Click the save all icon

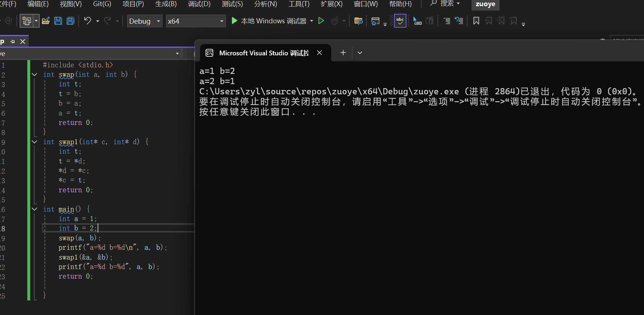coord(71,21)
